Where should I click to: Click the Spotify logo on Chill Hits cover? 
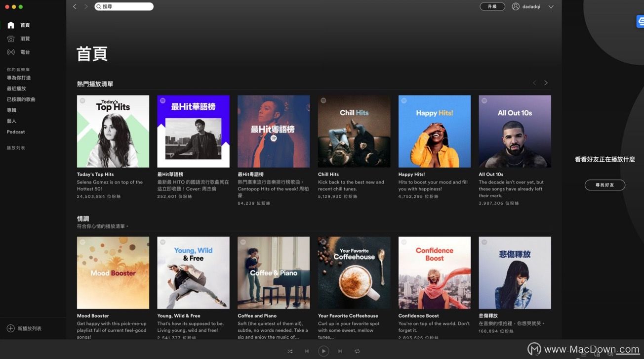coord(323,100)
